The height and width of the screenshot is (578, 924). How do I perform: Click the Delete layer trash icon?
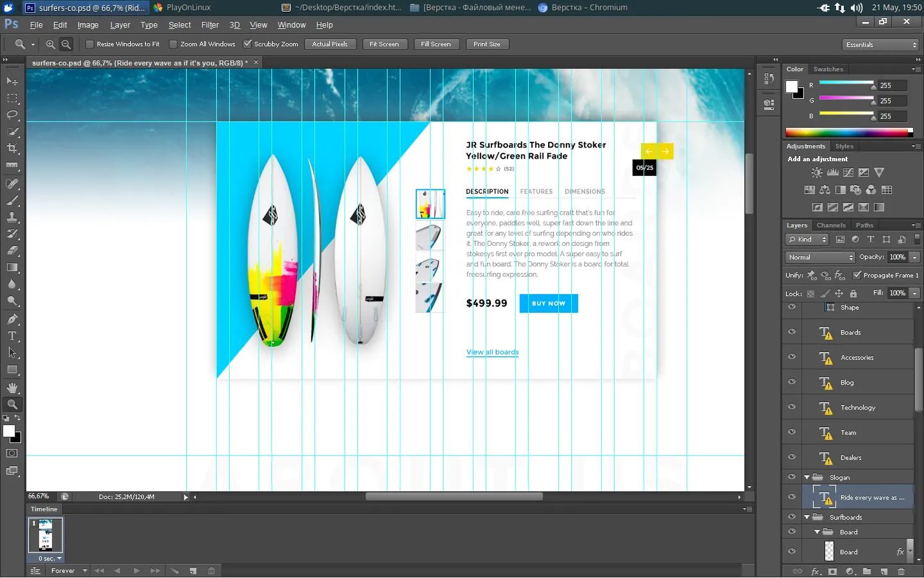(x=902, y=571)
